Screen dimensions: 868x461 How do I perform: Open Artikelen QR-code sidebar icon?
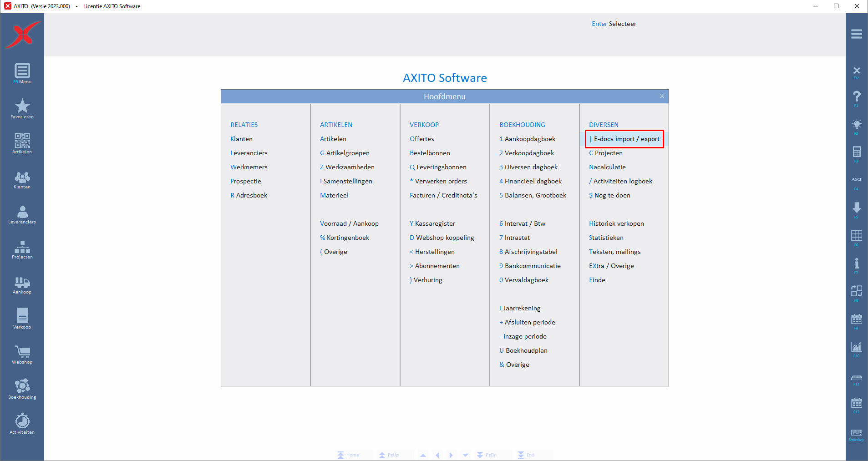[x=22, y=144]
